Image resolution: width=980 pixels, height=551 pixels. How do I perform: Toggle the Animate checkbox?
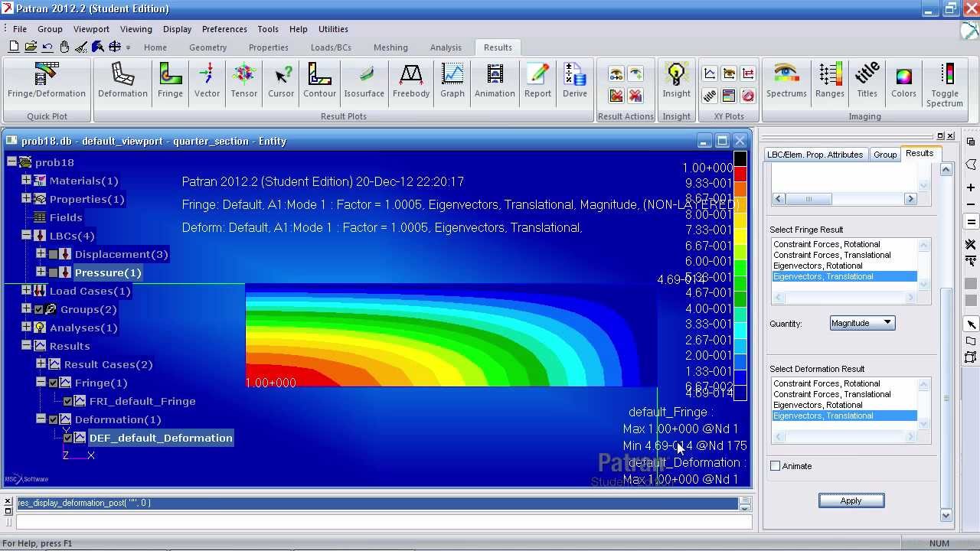click(x=776, y=466)
